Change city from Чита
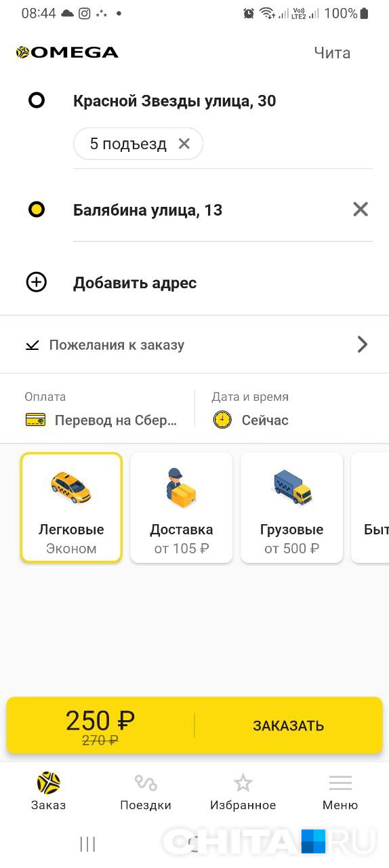The width and height of the screenshot is (389, 868). [332, 53]
